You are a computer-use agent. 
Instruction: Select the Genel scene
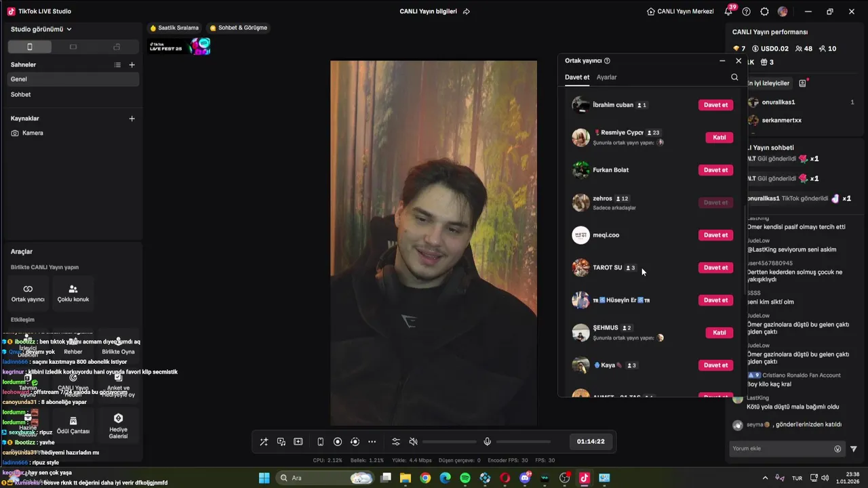pyautogui.click(x=73, y=79)
